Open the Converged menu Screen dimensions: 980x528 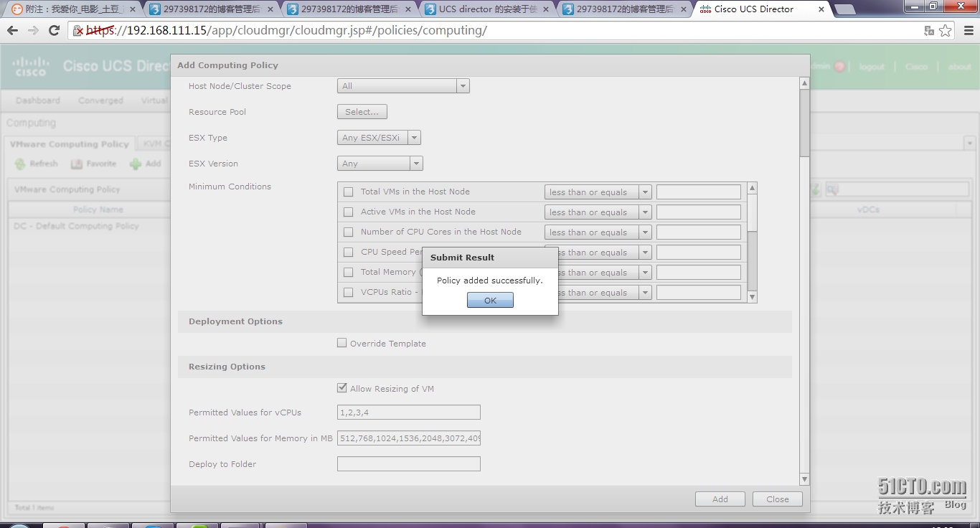pos(100,100)
